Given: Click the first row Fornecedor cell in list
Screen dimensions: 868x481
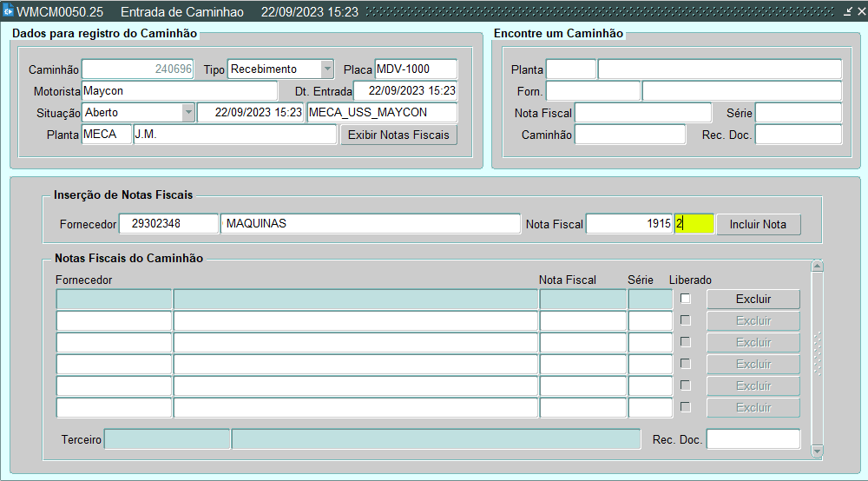Looking at the screenshot, I should 114,299.
